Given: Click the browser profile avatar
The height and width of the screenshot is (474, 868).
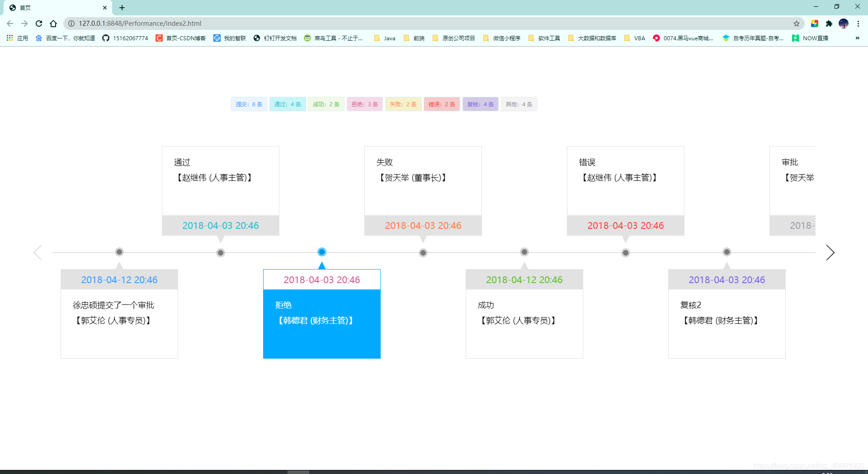Looking at the screenshot, I should click(x=844, y=23).
